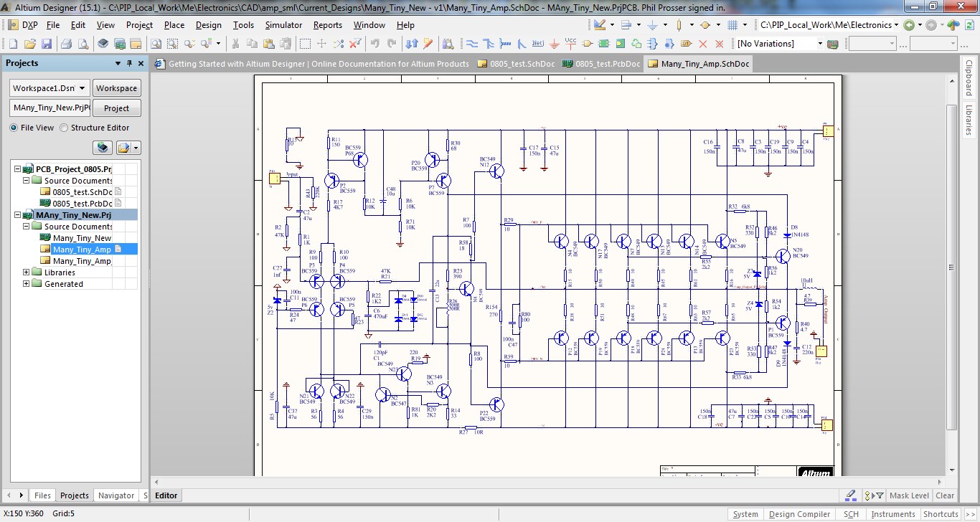Select the rubber stamp paste icon

[286, 44]
